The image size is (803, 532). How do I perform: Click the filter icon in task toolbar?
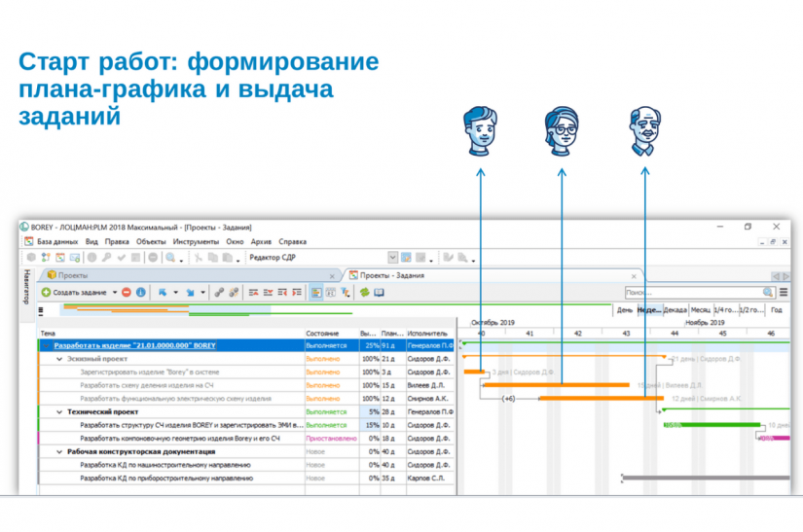tap(346, 292)
